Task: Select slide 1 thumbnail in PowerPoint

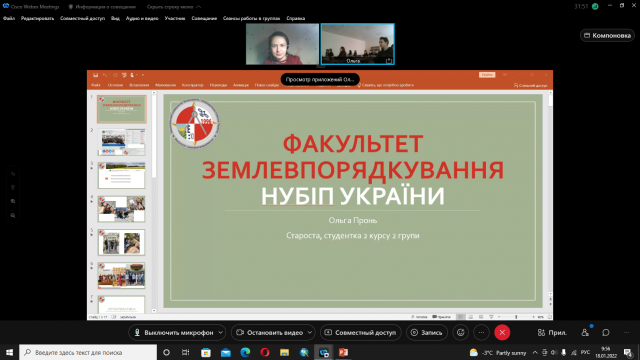Action: coord(121,109)
